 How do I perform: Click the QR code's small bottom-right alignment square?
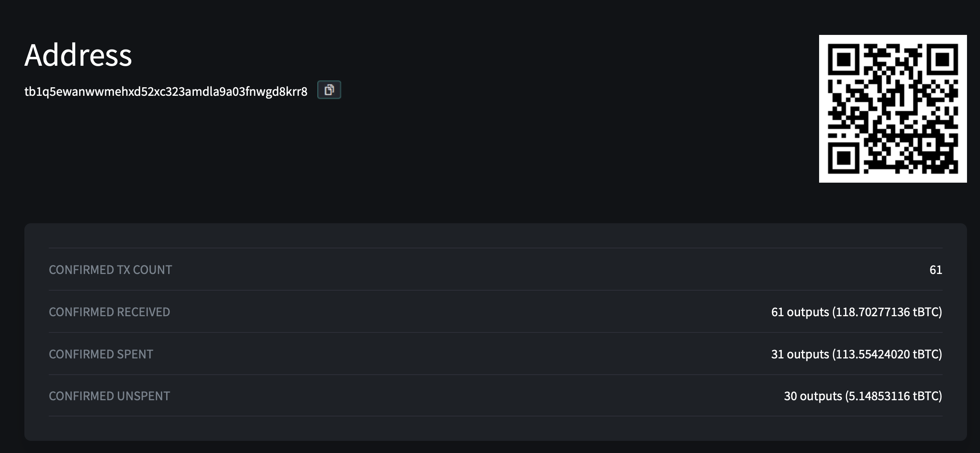coord(929,145)
